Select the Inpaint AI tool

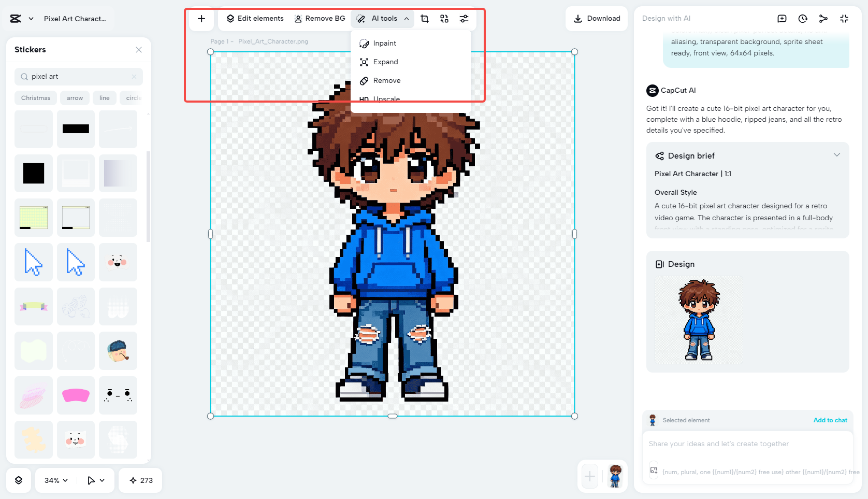(x=384, y=43)
